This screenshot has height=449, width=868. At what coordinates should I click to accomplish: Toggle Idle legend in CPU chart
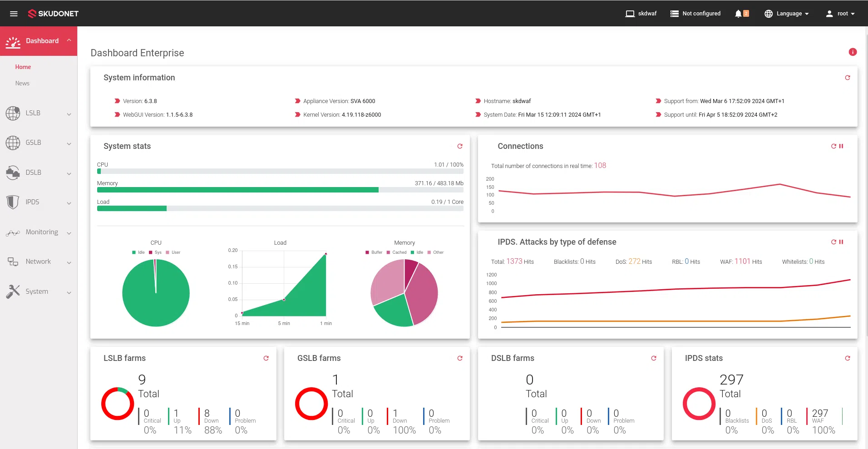click(x=138, y=252)
